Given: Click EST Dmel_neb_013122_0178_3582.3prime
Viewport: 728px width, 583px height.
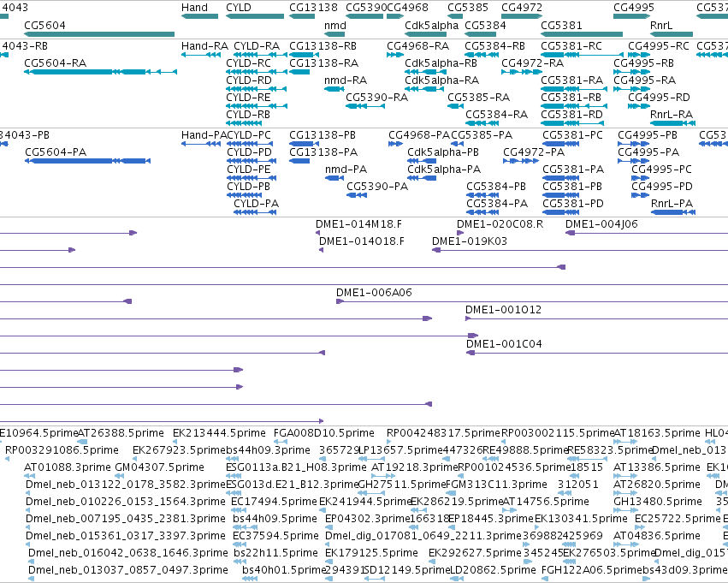Looking at the screenshot, I should coord(126,485).
